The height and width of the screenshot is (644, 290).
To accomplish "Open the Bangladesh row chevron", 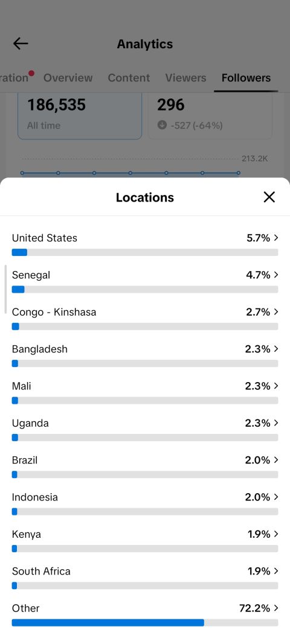I will (x=276, y=349).
